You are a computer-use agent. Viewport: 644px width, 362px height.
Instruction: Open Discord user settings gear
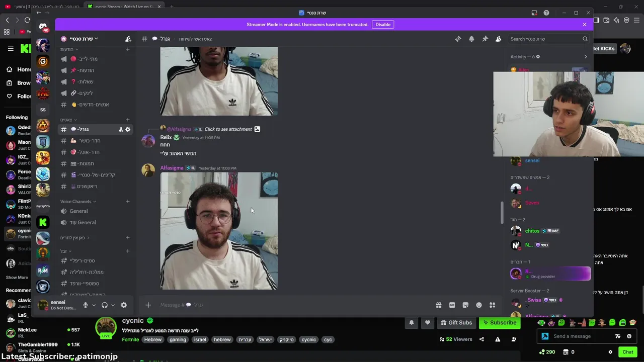click(x=124, y=305)
